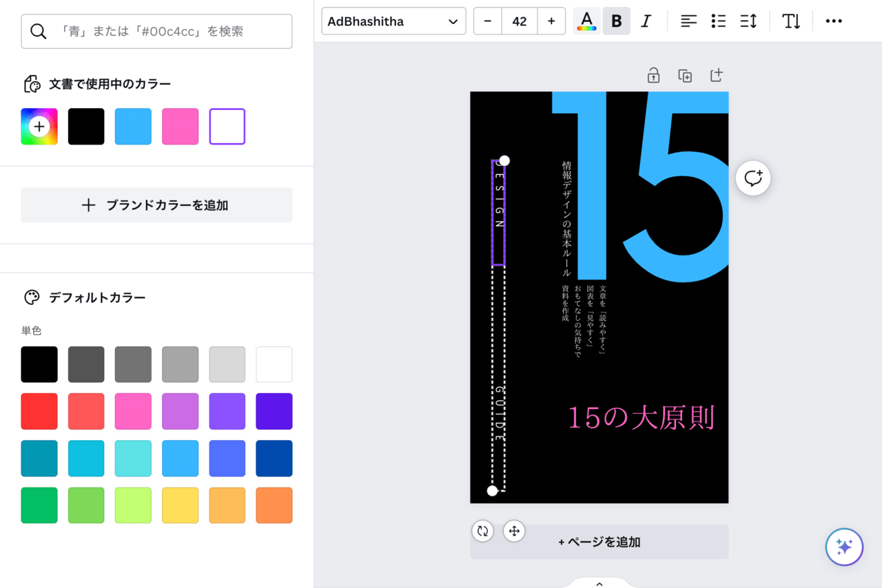Select coral red default color swatch
This screenshot has height=588, width=882.
click(86, 411)
